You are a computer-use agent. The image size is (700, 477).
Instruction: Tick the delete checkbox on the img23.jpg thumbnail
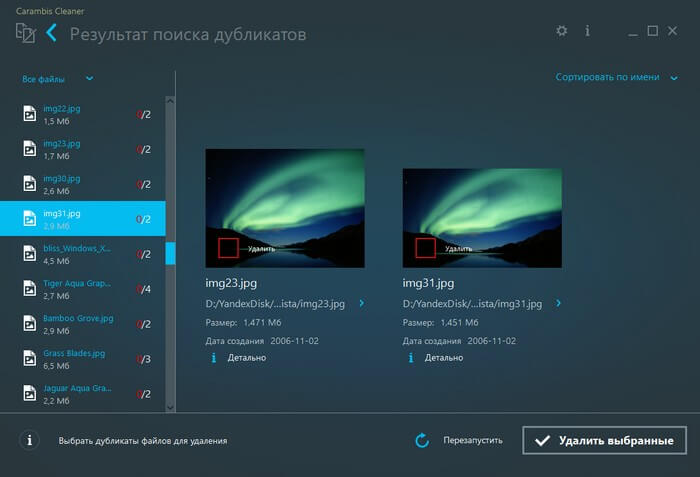(x=228, y=248)
